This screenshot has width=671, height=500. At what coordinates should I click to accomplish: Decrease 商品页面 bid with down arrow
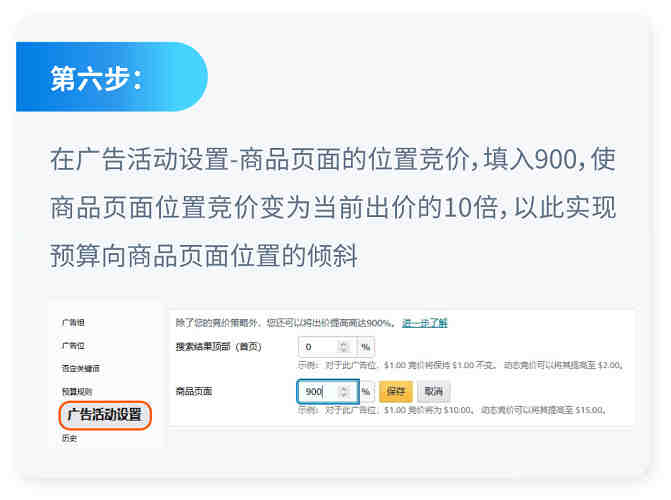tap(344, 394)
